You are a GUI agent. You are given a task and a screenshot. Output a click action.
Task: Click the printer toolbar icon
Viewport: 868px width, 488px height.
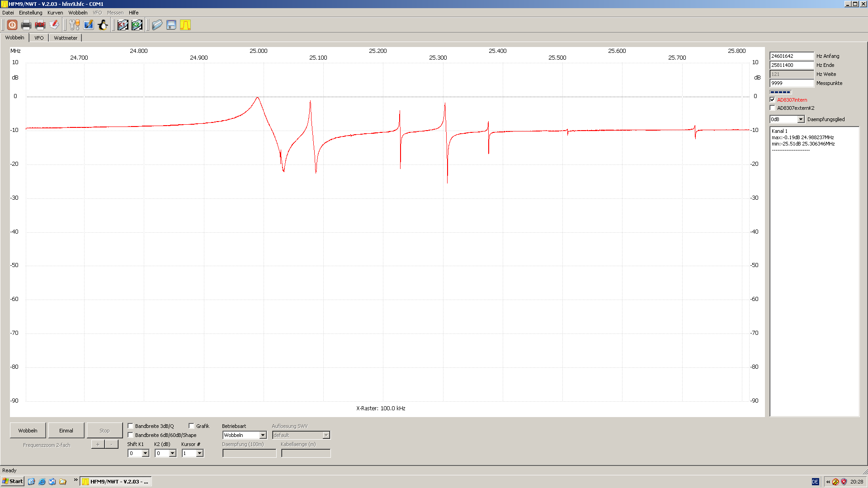(26, 25)
